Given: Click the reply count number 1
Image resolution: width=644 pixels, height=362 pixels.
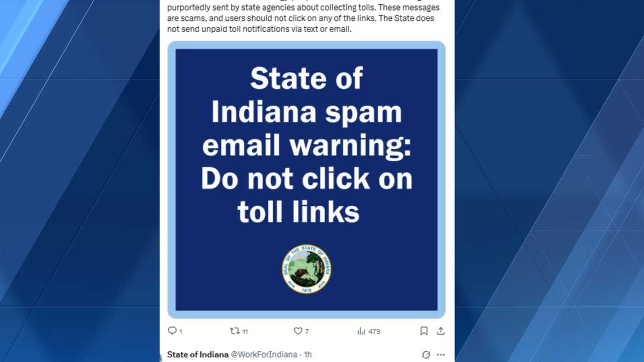Looking at the screenshot, I should point(181,331).
